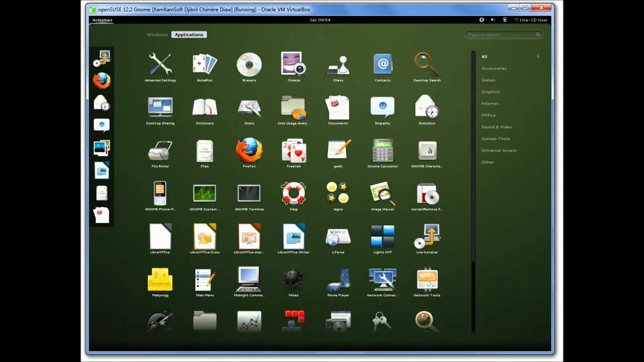Start the Mines game
Image resolution: width=644 pixels, height=362 pixels.
click(x=294, y=282)
